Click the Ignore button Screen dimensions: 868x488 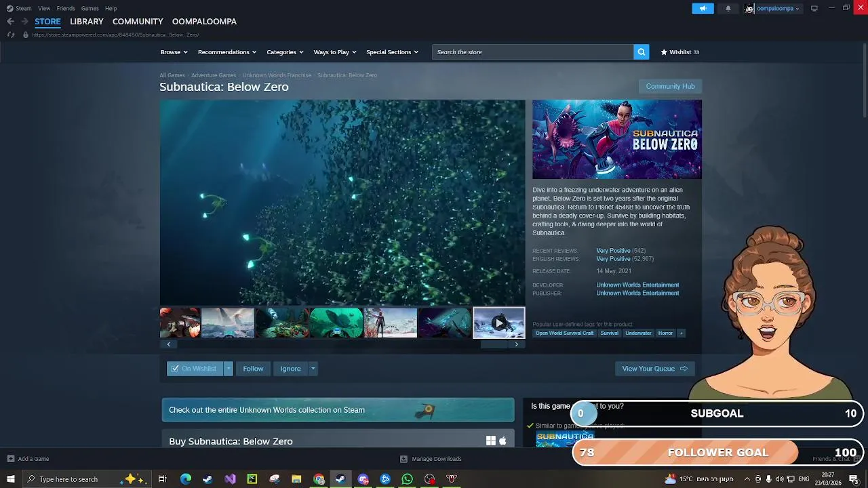[291, 369]
